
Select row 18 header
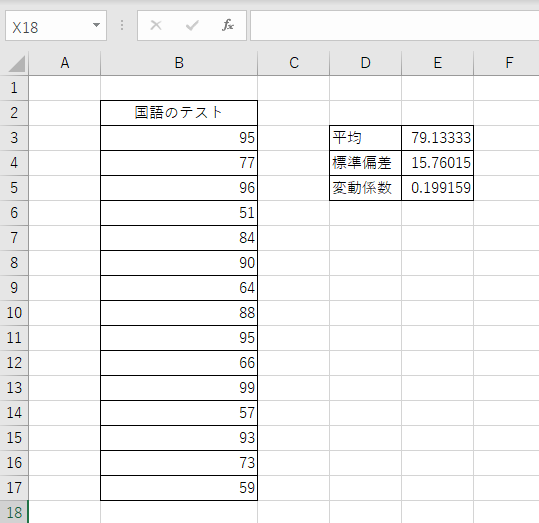(x=14, y=512)
